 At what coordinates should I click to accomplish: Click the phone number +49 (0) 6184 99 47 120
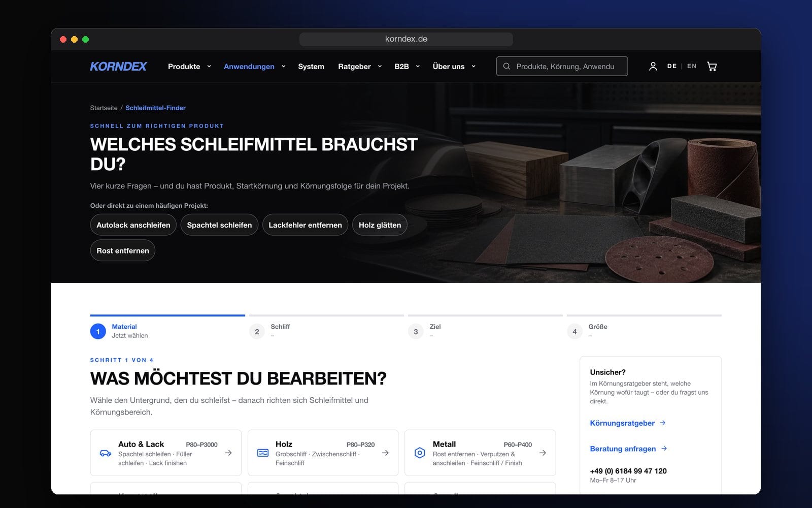[x=628, y=471]
